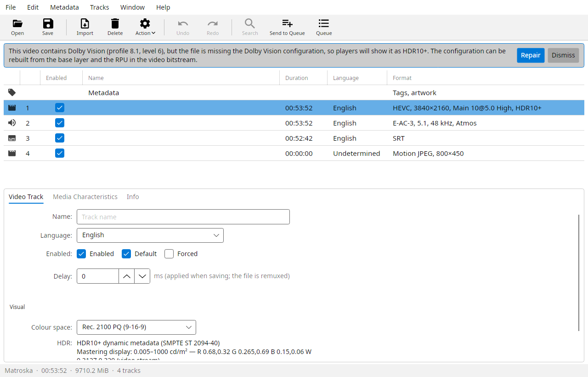Open the Queue list icon
This screenshot has height=377, width=588.
324,24
